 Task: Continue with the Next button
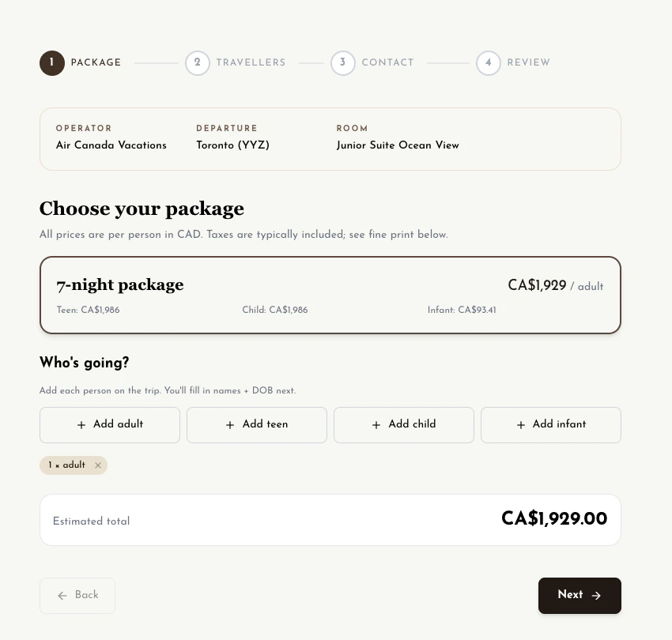(580, 596)
